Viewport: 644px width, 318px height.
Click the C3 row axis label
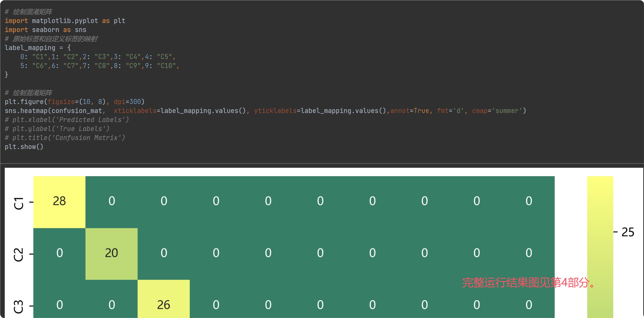point(18,306)
